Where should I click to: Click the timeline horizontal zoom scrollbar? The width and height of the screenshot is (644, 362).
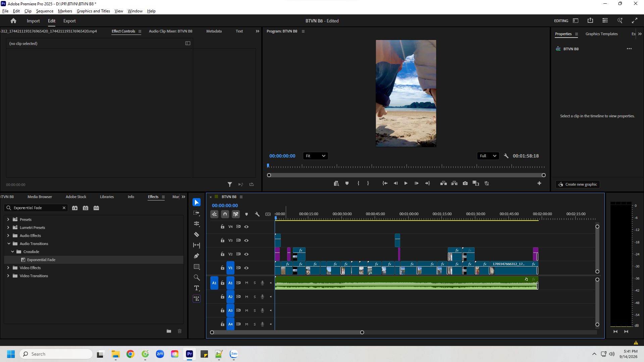[287, 333]
